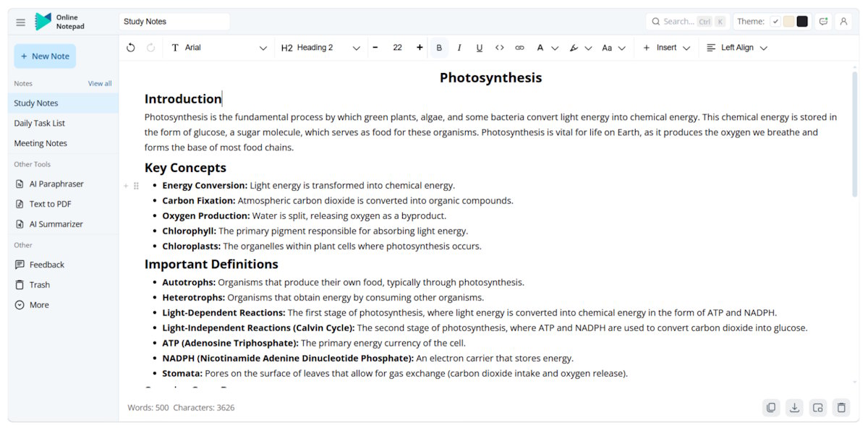
Task: Click the AI Paraphraser document icon
Action: pos(20,184)
